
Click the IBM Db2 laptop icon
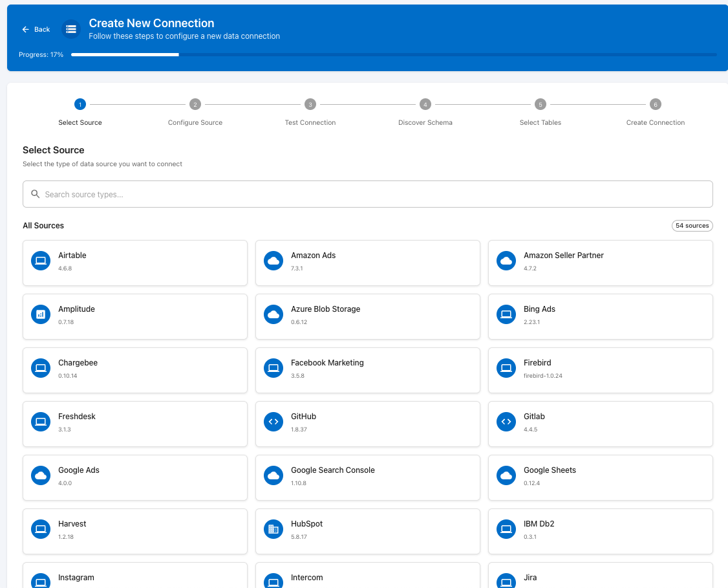[506, 529]
